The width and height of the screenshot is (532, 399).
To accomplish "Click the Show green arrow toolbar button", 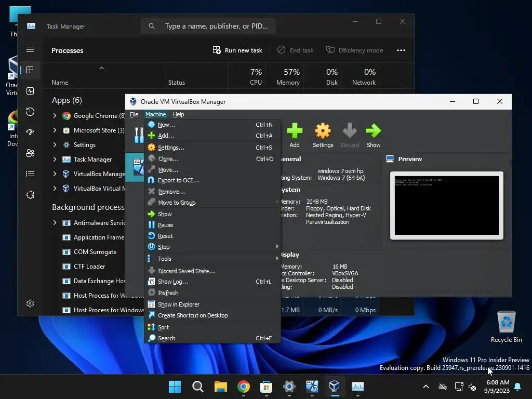I will coord(373,136).
